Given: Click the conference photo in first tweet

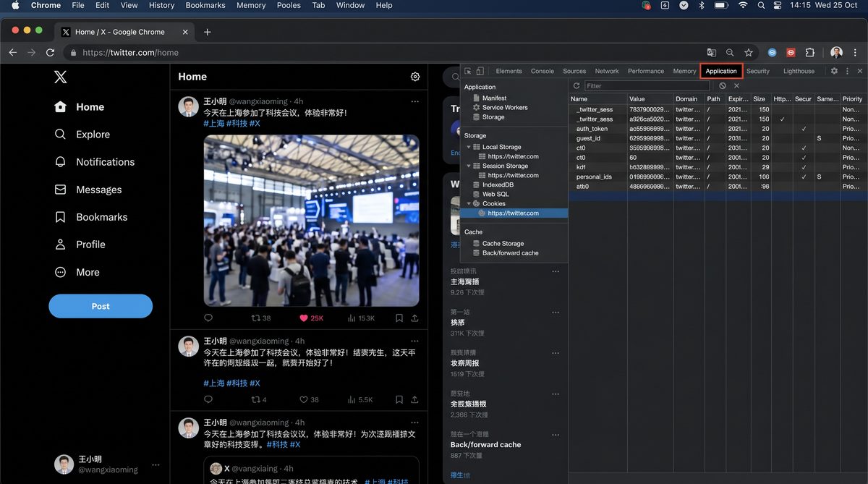Looking at the screenshot, I should click(x=311, y=221).
